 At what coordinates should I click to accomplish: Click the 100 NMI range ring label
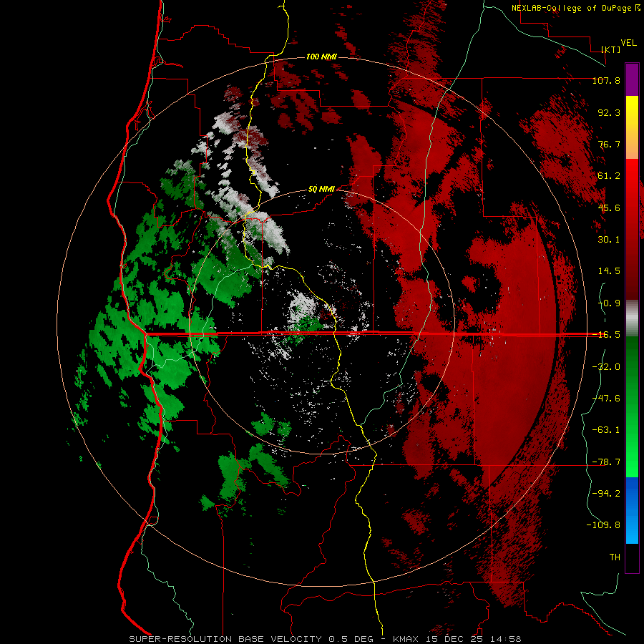pyautogui.click(x=321, y=57)
